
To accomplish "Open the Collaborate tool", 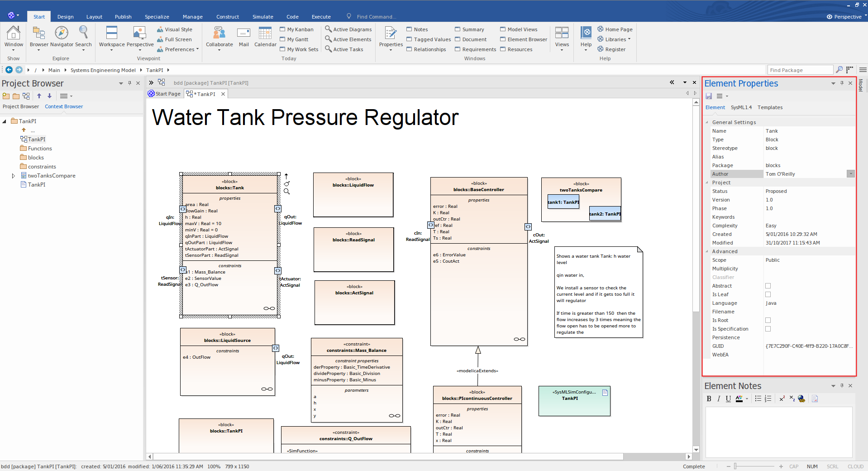I will click(219, 33).
